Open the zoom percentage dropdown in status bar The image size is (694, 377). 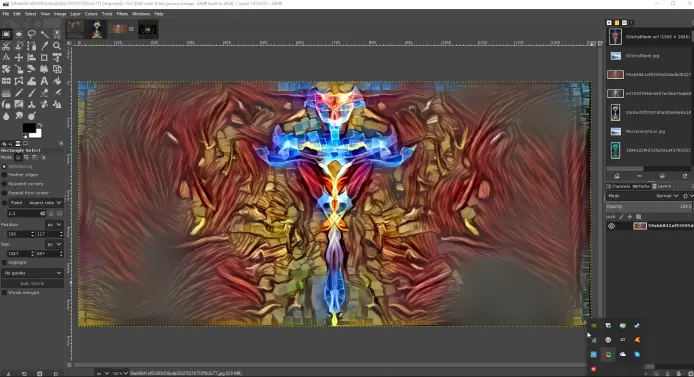tap(120, 373)
